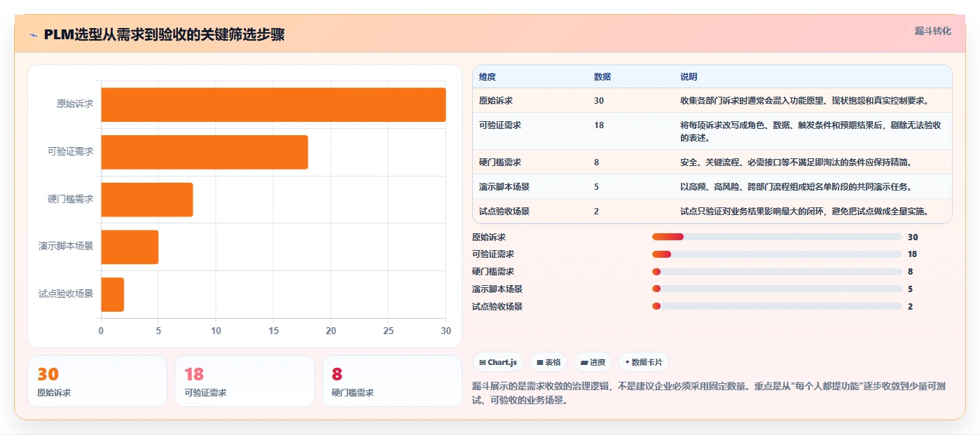Click the 硬门槛需求 bar in the chart
Screen dimensions: 980x435
point(147,200)
